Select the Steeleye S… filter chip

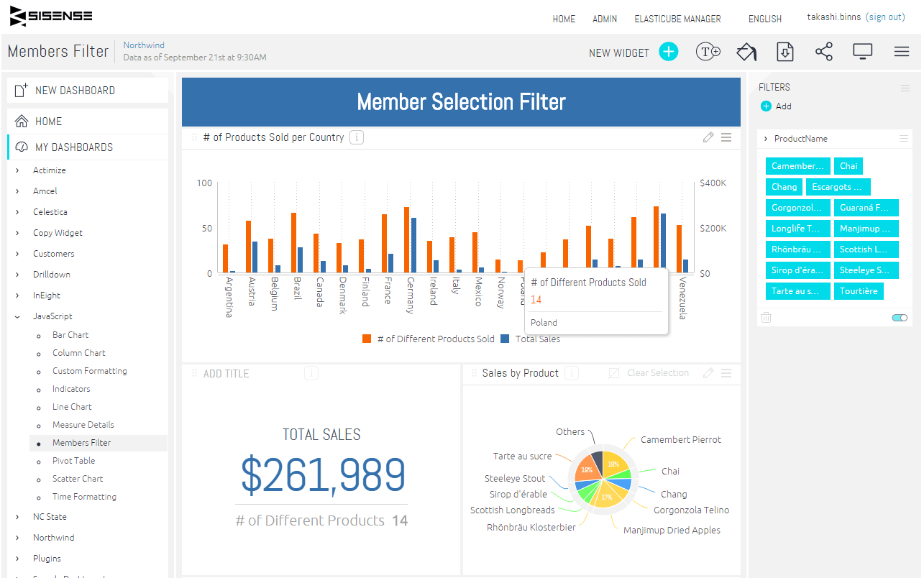(x=866, y=270)
